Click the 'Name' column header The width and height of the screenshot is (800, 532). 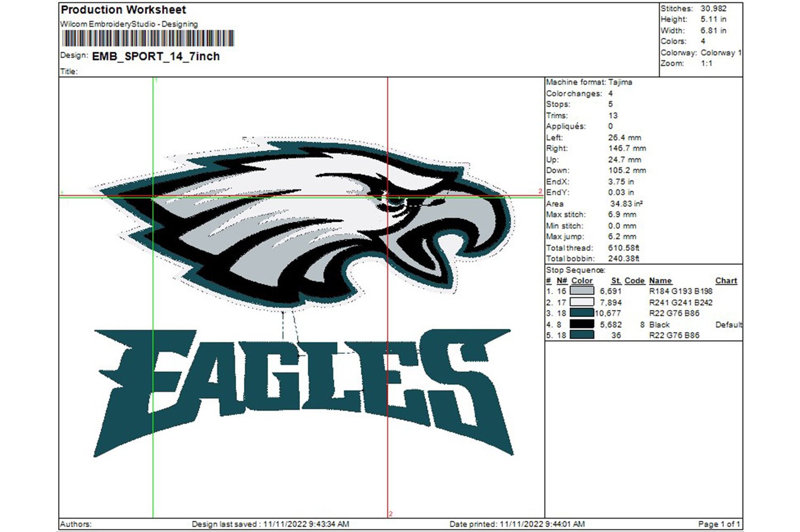pyautogui.click(x=660, y=280)
